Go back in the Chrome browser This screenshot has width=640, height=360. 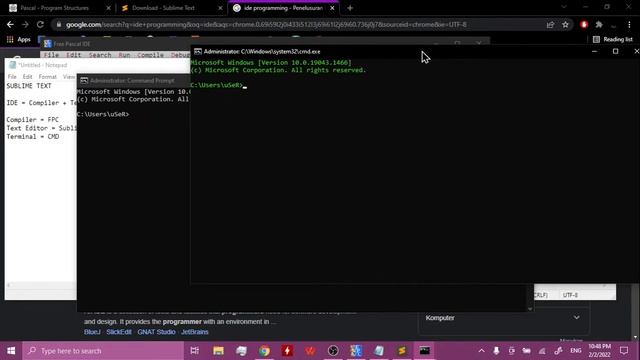(10, 24)
